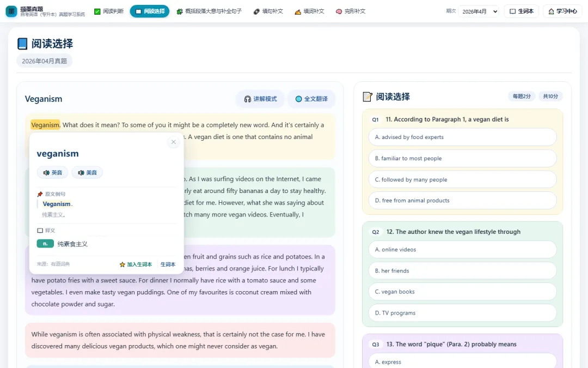Open the 期次 dropdown showing 2026年4月

[479, 11]
